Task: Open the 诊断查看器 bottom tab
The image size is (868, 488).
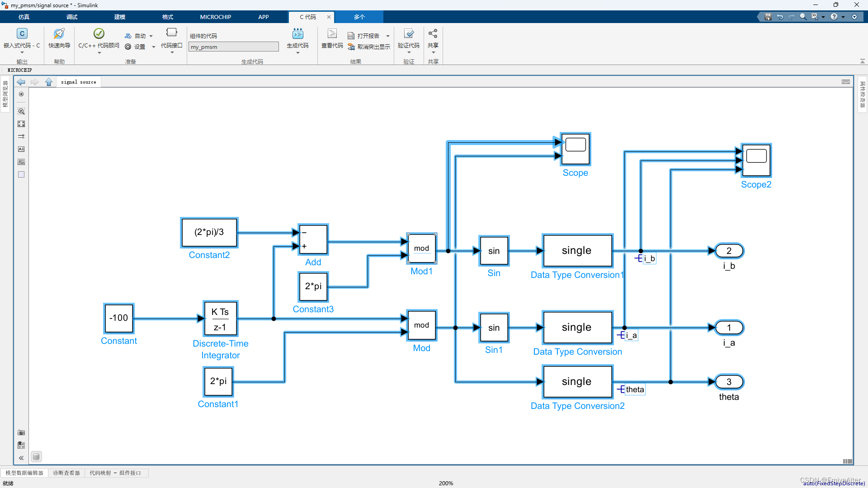Action: click(x=66, y=473)
